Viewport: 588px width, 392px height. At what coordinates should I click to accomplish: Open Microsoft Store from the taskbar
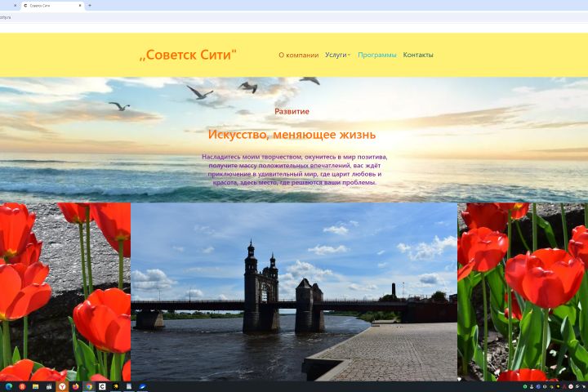click(x=49, y=387)
